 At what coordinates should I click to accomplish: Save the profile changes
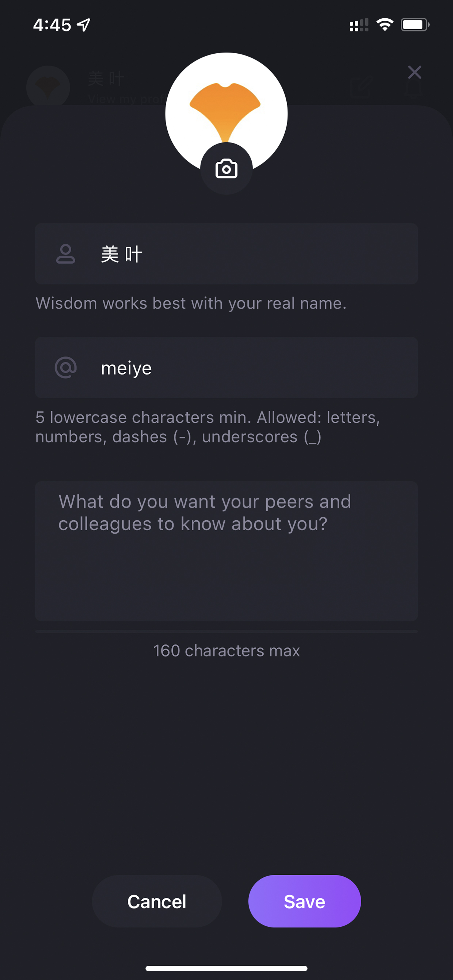tap(304, 901)
